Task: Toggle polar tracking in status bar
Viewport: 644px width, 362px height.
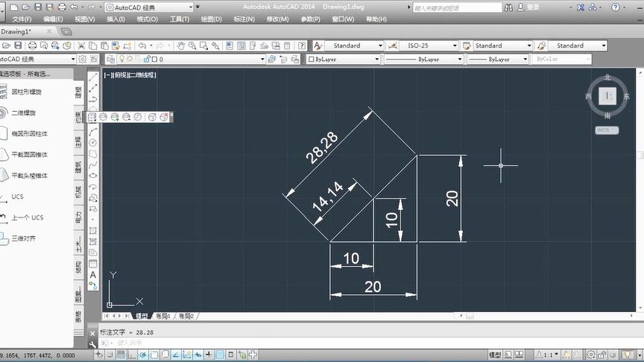Action: [143, 355]
